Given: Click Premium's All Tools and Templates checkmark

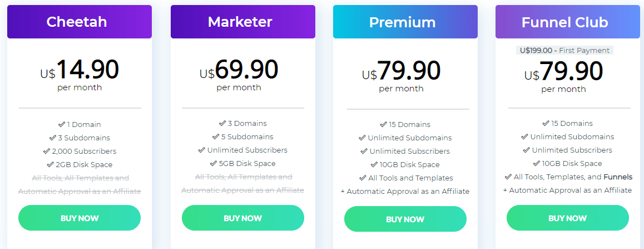Looking at the screenshot, I should click(363, 178).
